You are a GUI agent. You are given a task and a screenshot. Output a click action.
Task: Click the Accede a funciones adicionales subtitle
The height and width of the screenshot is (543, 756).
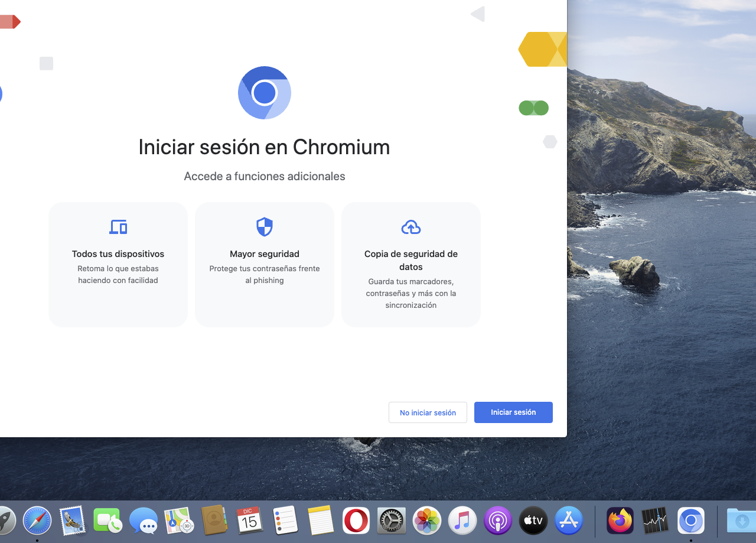[265, 176]
